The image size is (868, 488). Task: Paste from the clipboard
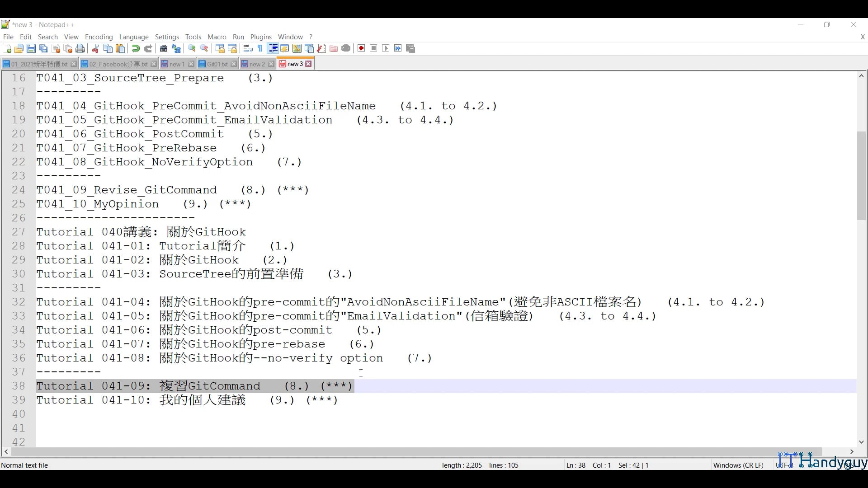pos(120,48)
